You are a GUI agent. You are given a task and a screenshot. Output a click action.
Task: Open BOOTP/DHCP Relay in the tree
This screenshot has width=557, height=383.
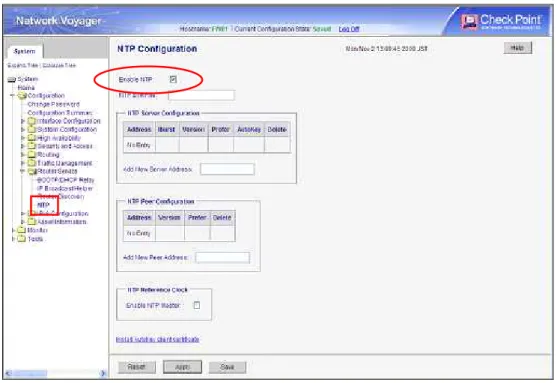click(66, 180)
